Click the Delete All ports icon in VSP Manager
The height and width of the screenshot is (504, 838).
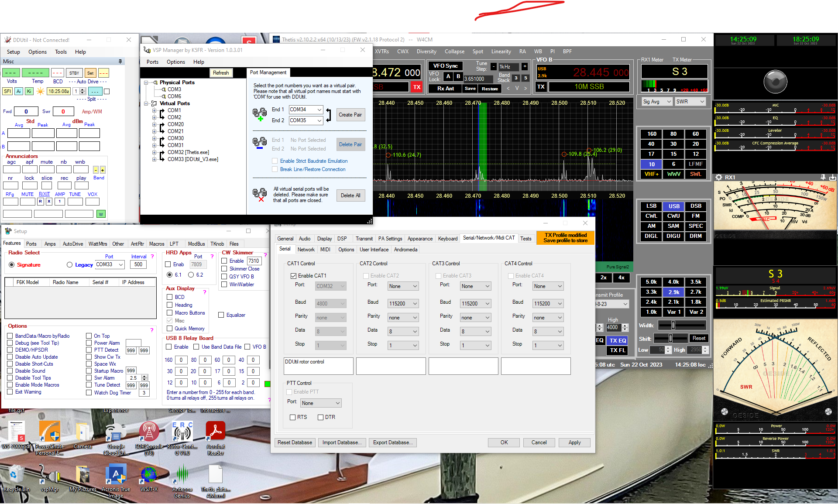click(260, 195)
